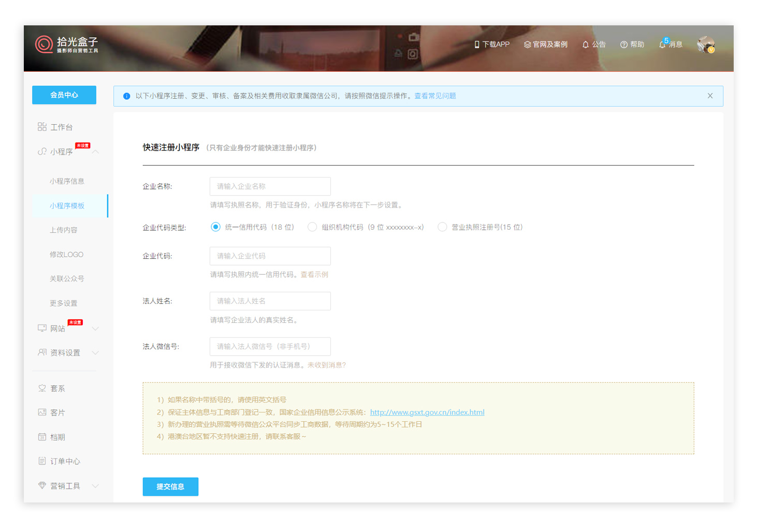The width and height of the screenshot is (757, 532).
Task: Click the 企业名称 input field
Action: 270,186
